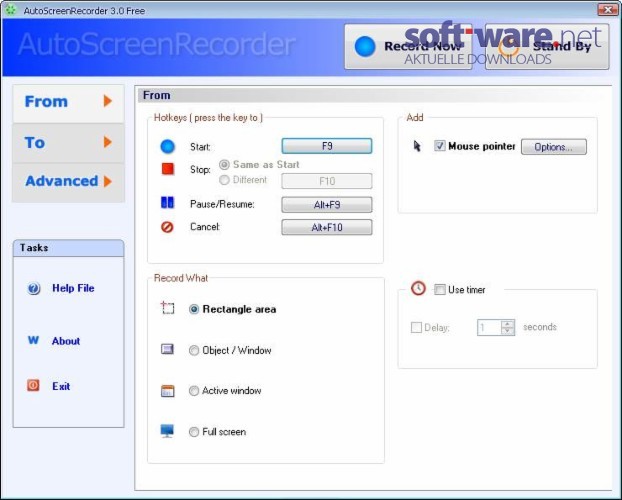Increase delay seconds with up arrow

(507, 324)
